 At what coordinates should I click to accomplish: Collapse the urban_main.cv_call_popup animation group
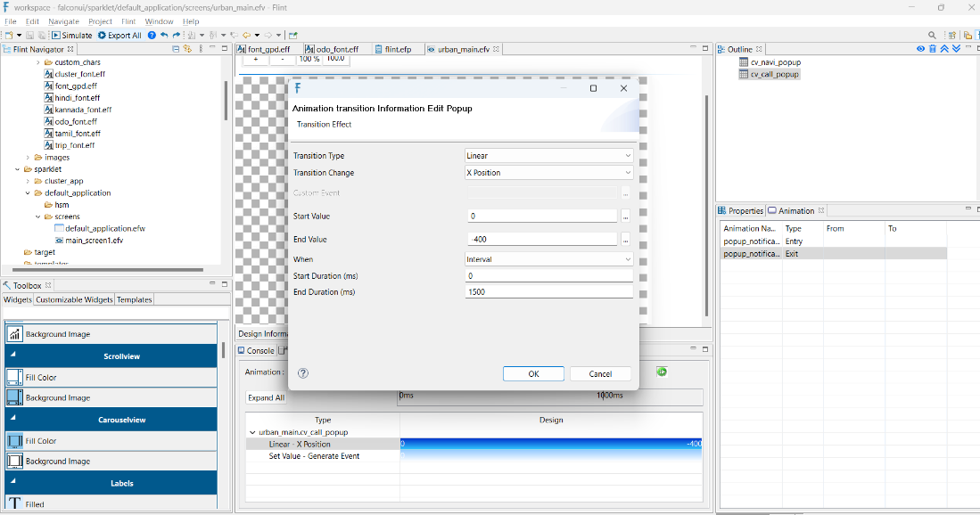pyautogui.click(x=251, y=432)
